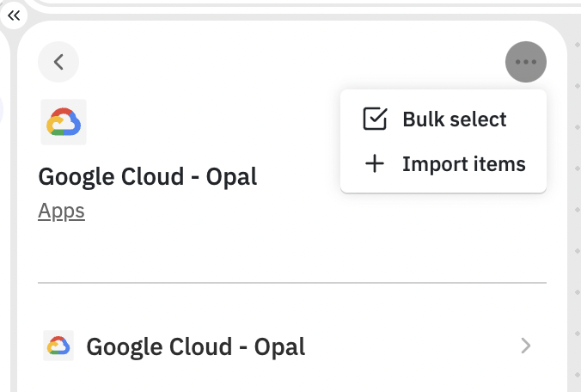Select the Import items menu entry

click(x=443, y=164)
